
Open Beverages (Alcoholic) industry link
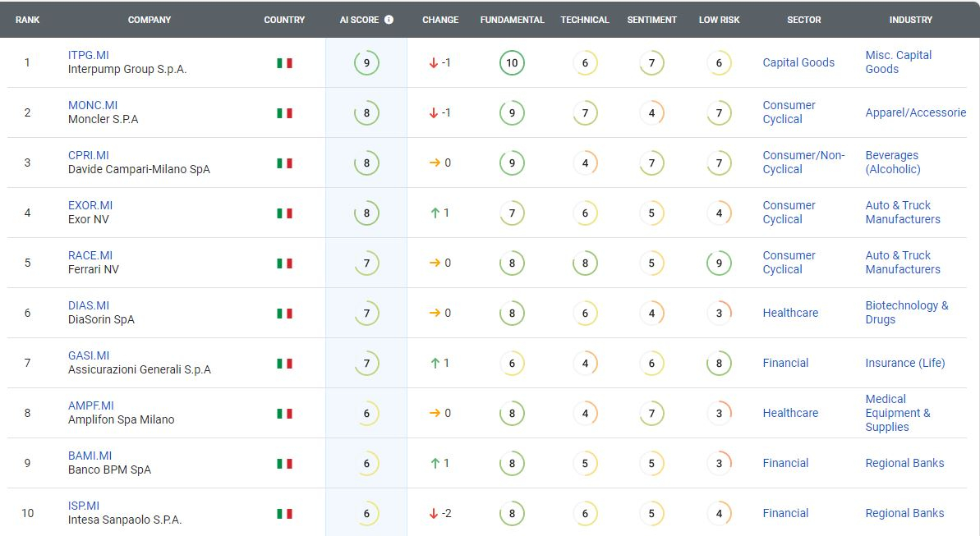point(892,163)
